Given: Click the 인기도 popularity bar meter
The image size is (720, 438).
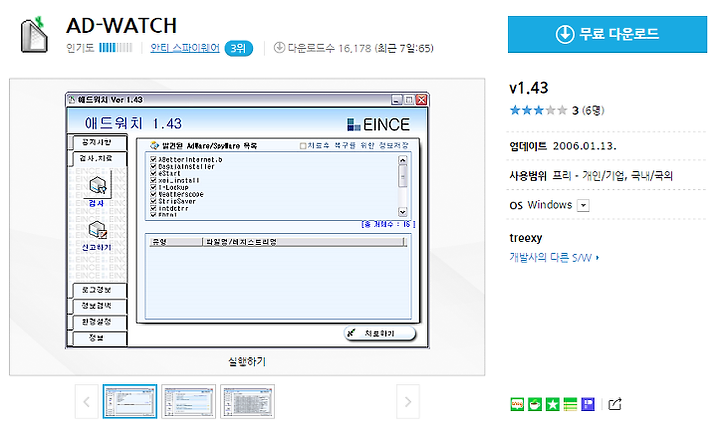Looking at the screenshot, I should coord(116,48).
